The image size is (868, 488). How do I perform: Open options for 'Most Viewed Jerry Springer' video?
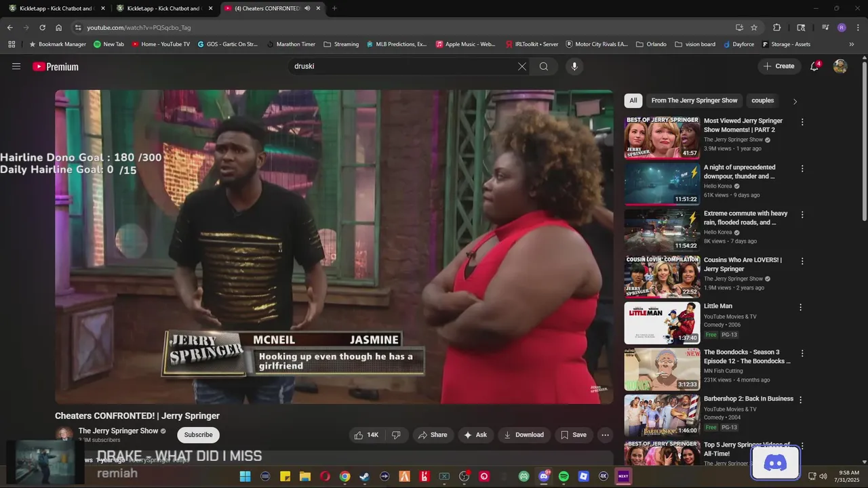(x=802, y=122)
